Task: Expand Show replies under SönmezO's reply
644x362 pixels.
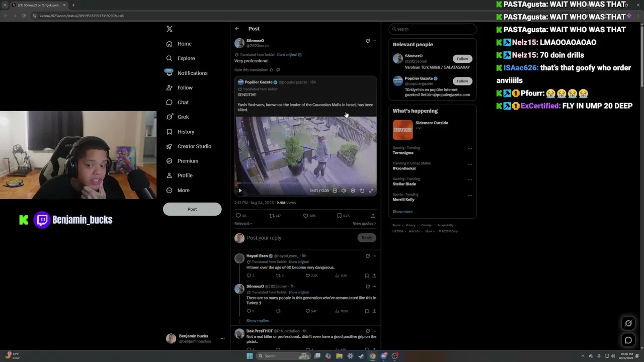Action: click(x=257, y=321)
